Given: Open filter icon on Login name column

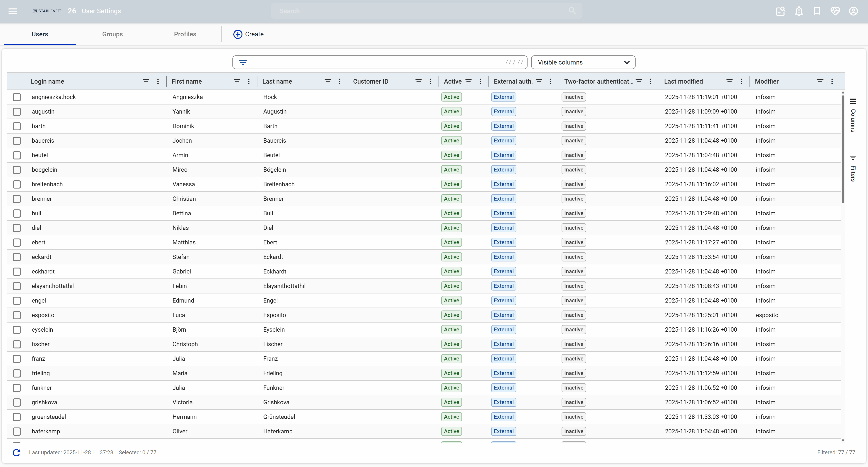Looking at the screenshot, I should (x=146, y=81).
